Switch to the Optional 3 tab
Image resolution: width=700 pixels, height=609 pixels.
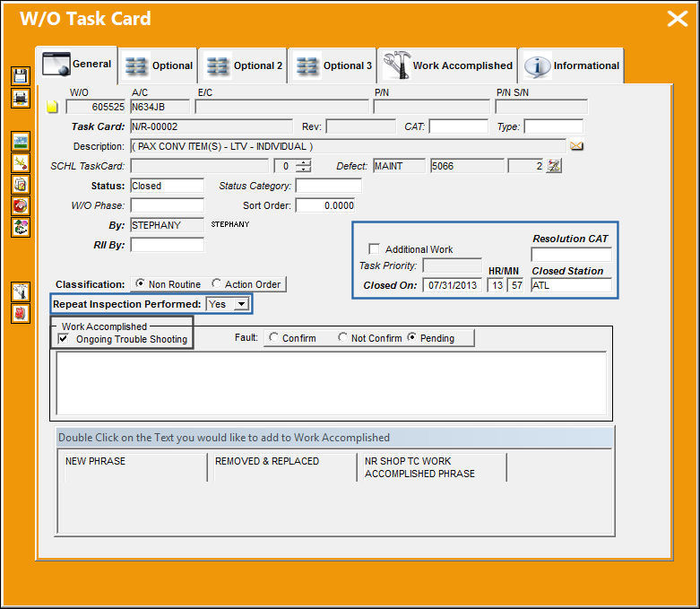pyautogui.click(x=333, y=65)
